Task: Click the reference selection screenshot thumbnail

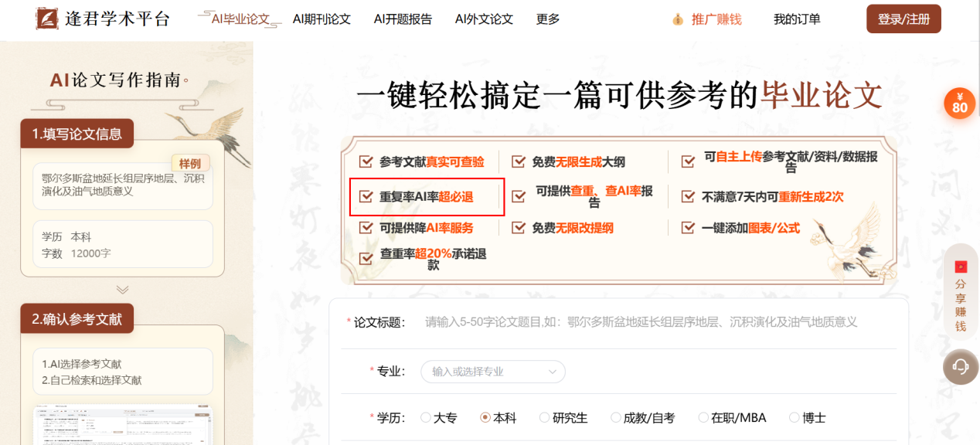Action: click(x=122, y=425)
